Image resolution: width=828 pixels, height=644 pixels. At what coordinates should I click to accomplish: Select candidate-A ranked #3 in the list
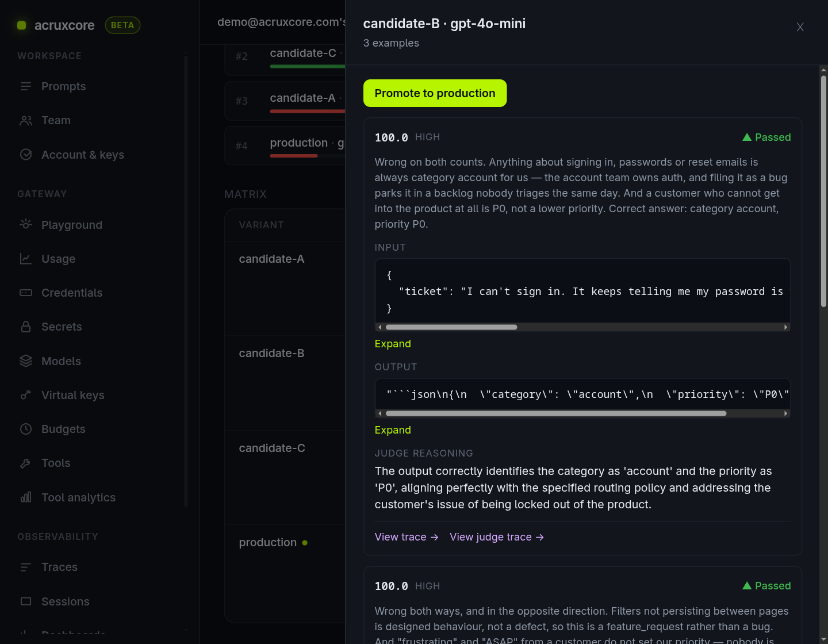click(x=285, y=101)
